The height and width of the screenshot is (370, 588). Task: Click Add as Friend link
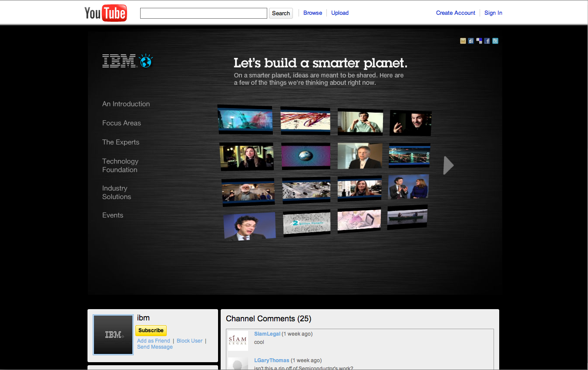(154, 341)
